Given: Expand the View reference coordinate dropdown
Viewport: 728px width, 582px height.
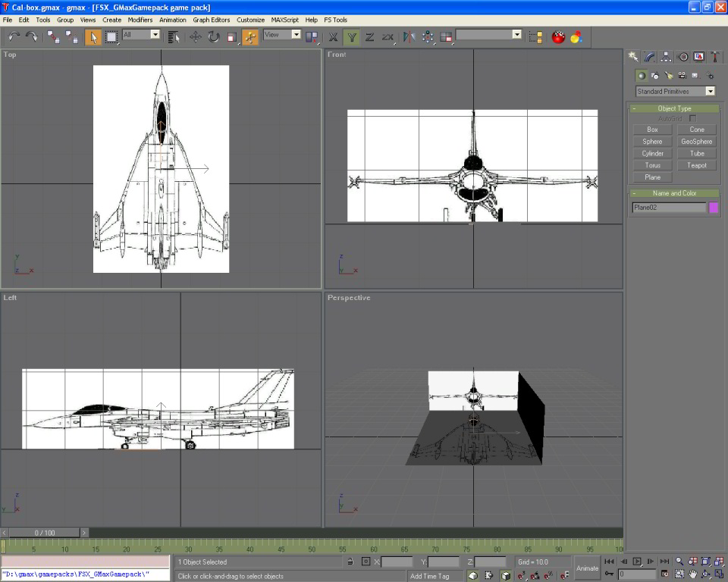Looking at the screenshot, I should coord(282,35).
